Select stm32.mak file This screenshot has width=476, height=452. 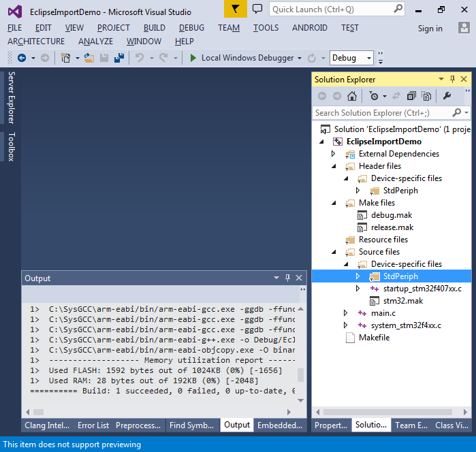tap(403, 301)
